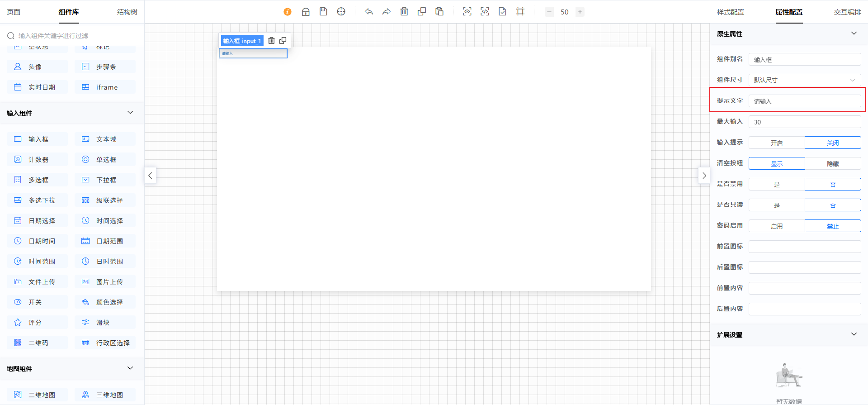Open the 组件尺寸 dropdown
The width and height of the screenshot is (868, 405).
[804, 80]
